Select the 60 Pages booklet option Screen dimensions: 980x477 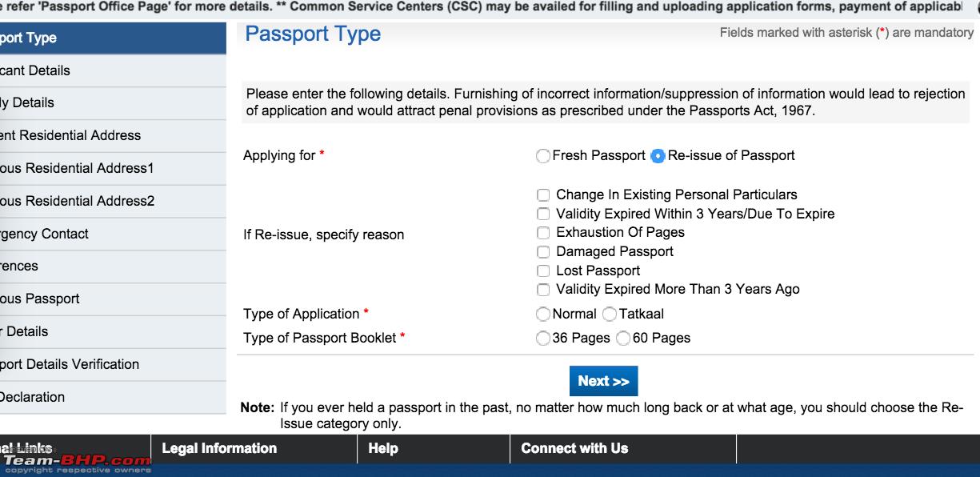click(x=623, y=339)
